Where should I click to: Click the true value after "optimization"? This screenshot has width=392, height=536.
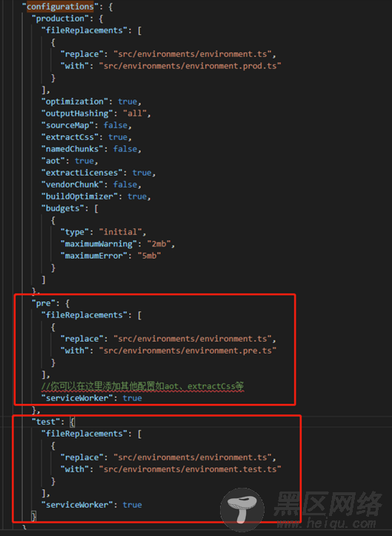coord(127,102)
